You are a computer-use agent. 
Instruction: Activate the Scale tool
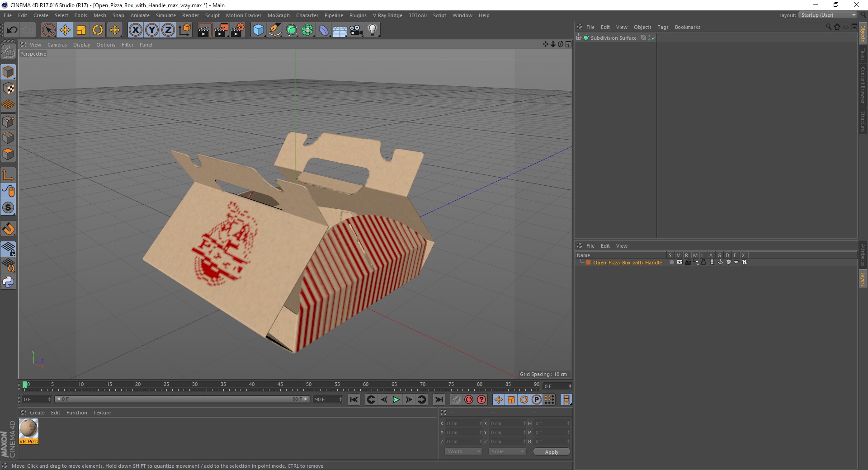point(81,30)
